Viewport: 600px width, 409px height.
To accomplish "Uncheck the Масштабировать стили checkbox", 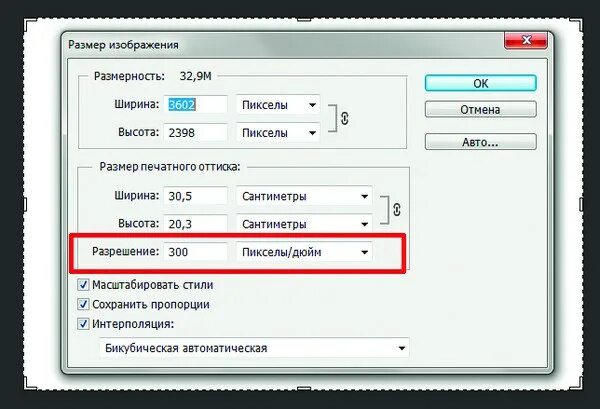I will 83,285.
